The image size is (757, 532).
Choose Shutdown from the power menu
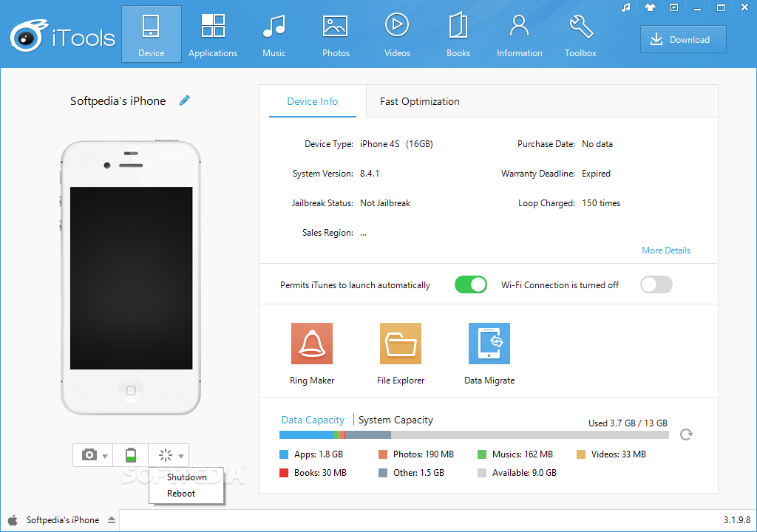click(186, 477)
